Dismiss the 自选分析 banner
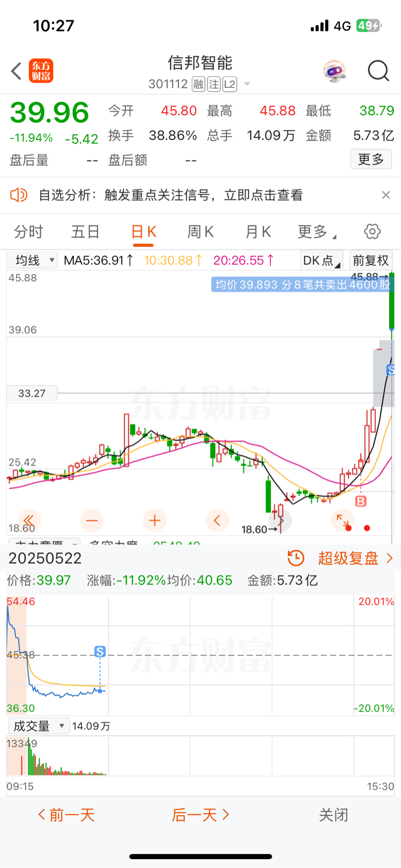The image size is (401, 868). (386, 195)
